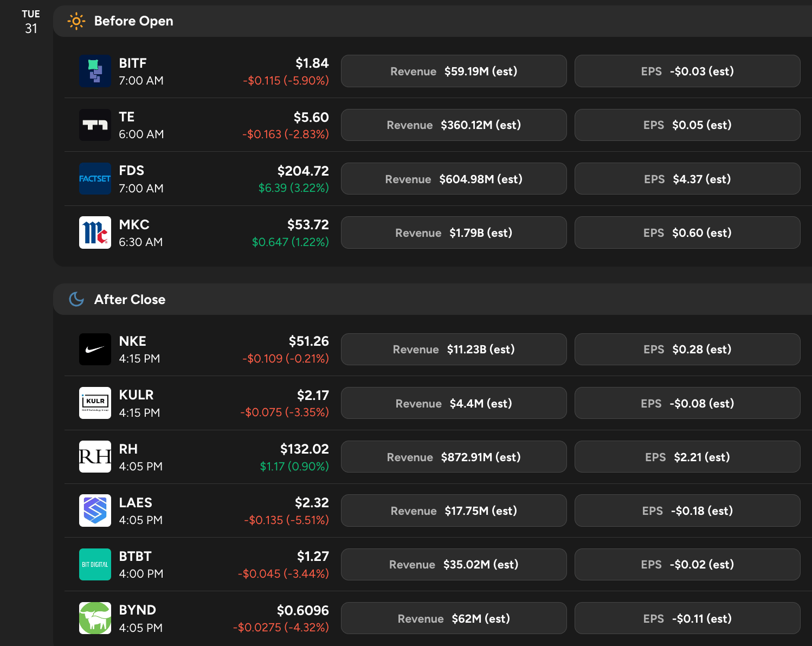The image size is (812, 646).
Task: Open the KULR ticker symbol
Action: [x=136, y=395]
